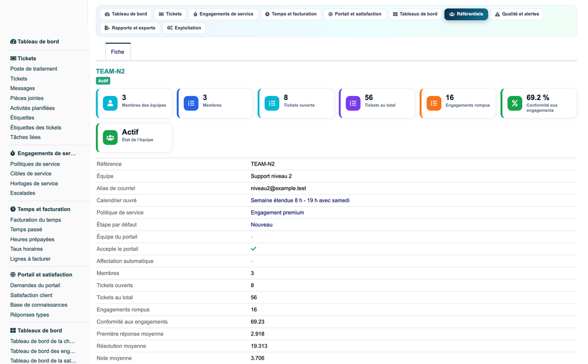Click the Support niveau 2 team value
This screenshot has height=364, width=588.
(271, 176)
